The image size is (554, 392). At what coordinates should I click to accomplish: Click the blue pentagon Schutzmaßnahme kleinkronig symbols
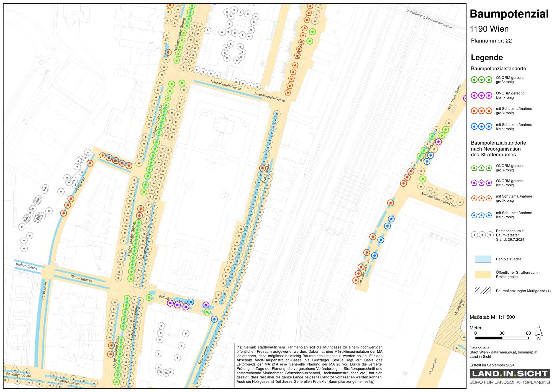click(x=481, y=215)
